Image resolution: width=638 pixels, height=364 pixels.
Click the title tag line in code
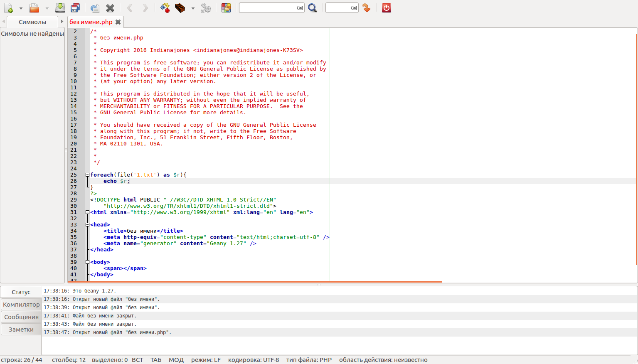coord(143,231)
